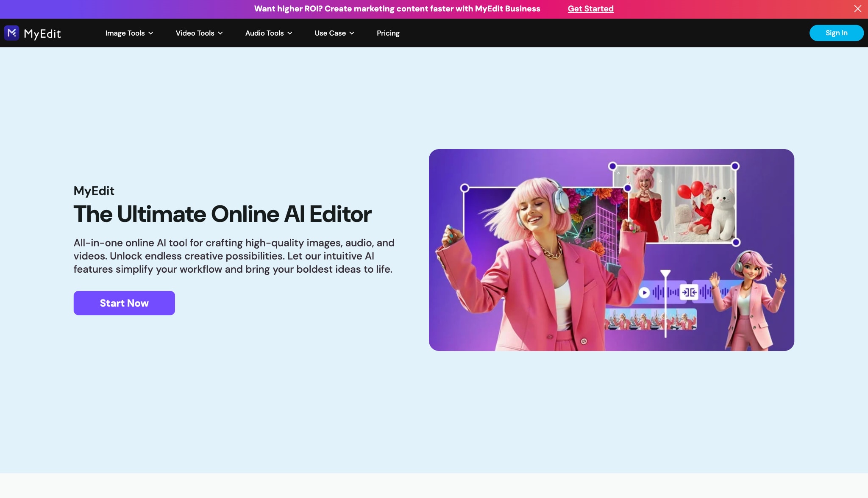The image size is (868, 498).
Task: Click the Sign In button
Action: [836, 33]
